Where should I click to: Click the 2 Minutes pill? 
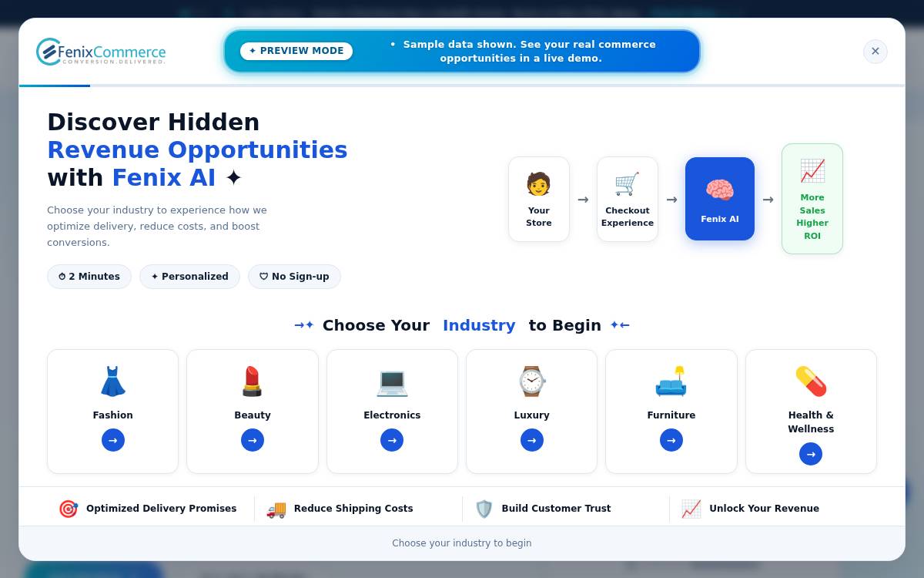89,277
